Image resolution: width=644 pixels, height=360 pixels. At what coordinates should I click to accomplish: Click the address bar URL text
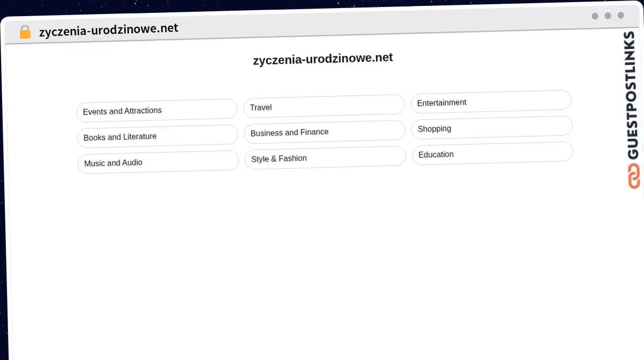[x=108, y=30]
